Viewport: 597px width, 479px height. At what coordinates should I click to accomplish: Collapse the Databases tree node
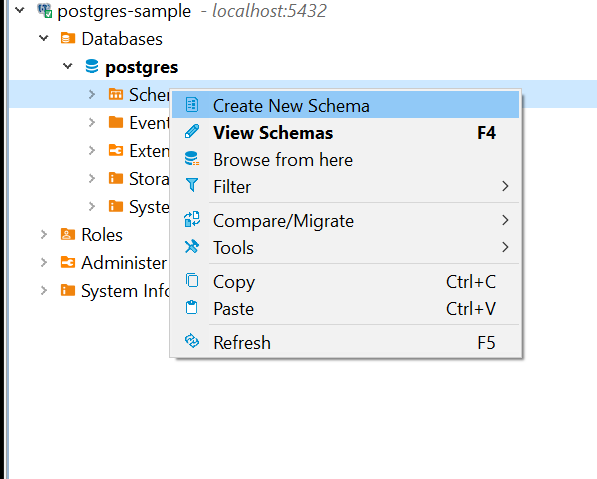(x=44, y=38)
